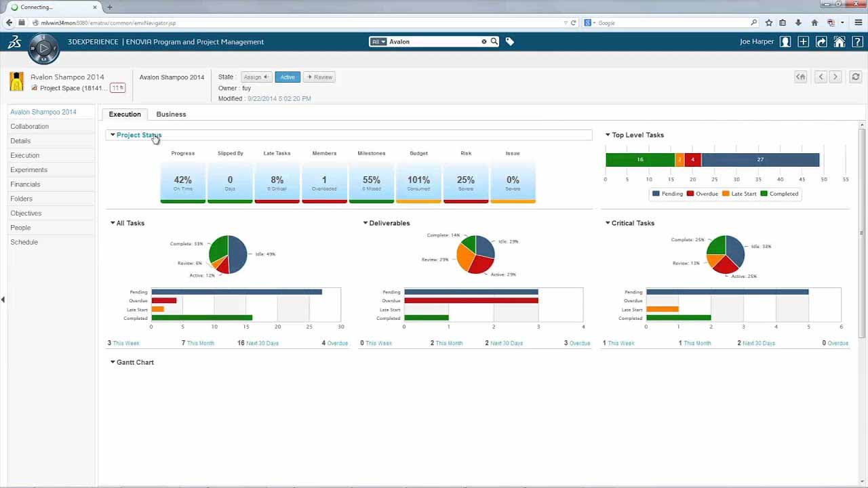Screen dimensions: 868x488
Task: Click the Dassault Systèmes 3DS logo
Action: click(x=14, y=42)
